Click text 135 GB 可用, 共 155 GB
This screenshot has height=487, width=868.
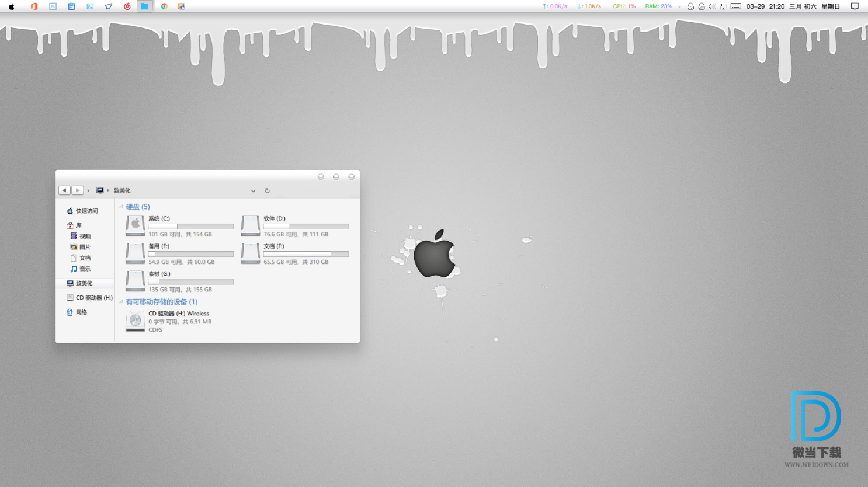[x=180, y=290]
